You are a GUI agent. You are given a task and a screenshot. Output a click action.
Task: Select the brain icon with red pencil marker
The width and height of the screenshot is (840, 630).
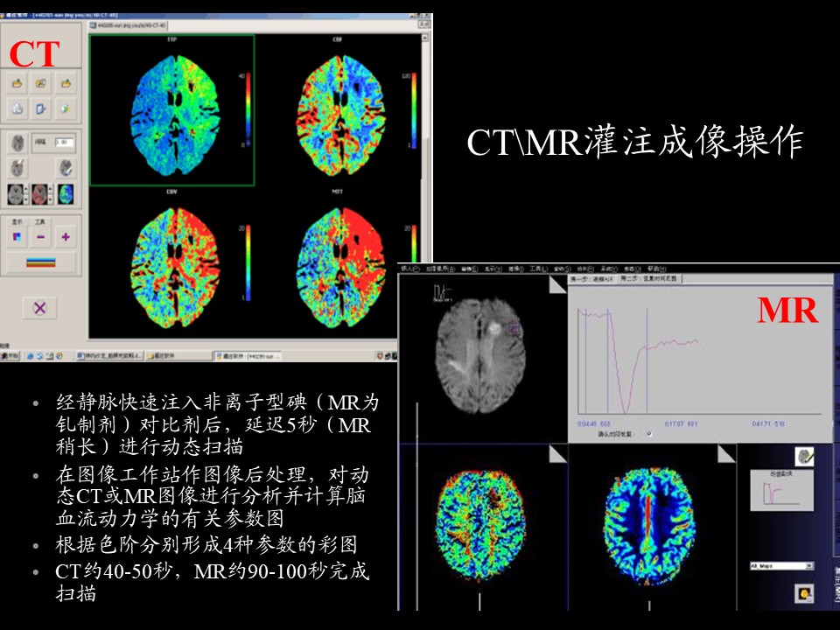coord(17,168)
